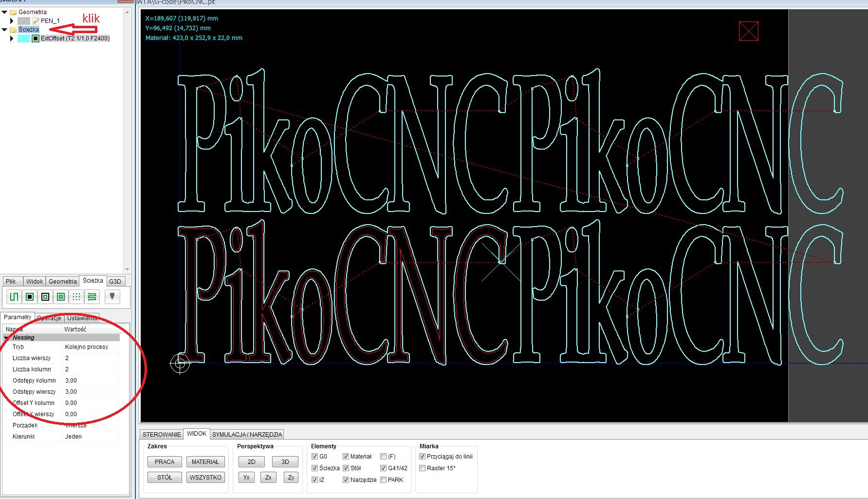Edit the Odstępy wierszy value 3,00
This screenshot has height=499, width=868.
click(91, 392)
